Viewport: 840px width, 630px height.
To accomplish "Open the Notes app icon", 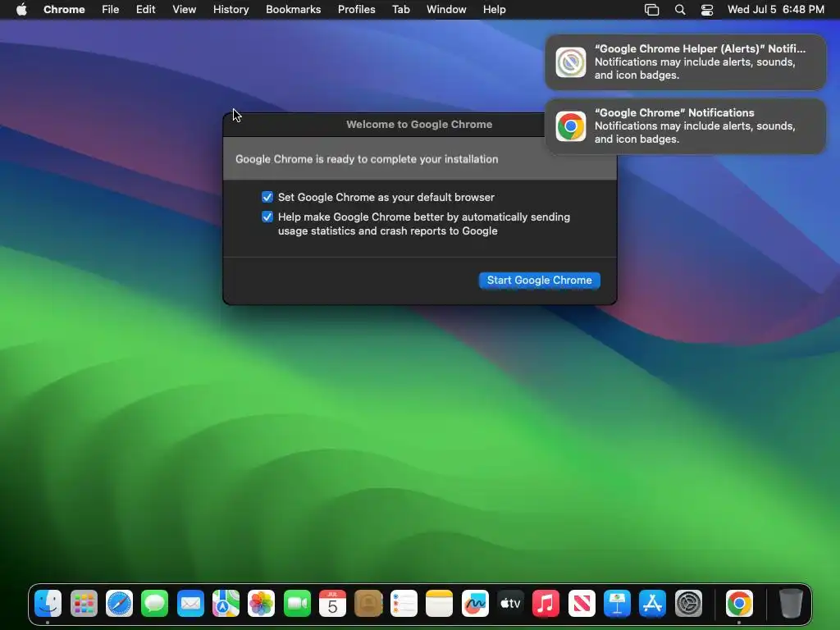I will click(x=440, y=604).
